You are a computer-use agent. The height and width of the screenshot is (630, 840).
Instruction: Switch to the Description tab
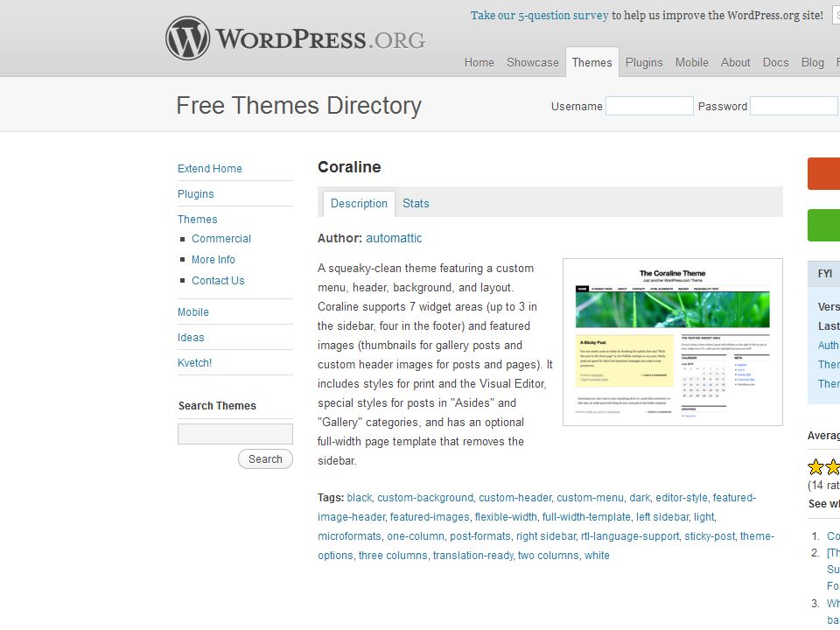[x=359, y=204]
